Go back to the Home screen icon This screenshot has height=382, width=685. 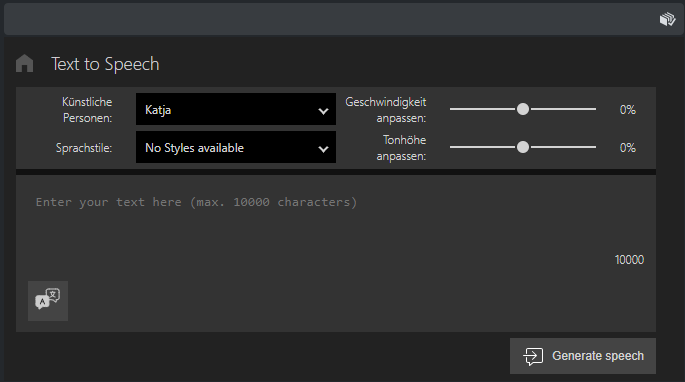tap(24, 64)
